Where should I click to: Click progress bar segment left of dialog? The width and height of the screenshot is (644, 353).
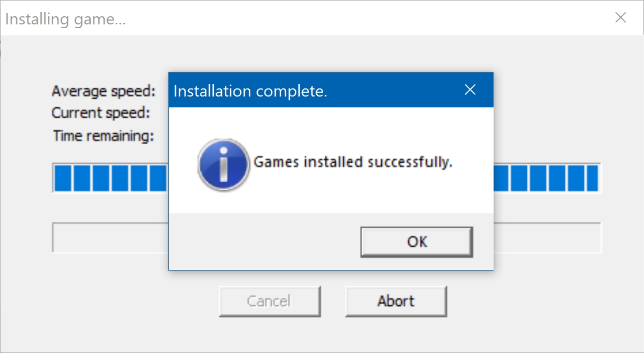pos(110,178)
